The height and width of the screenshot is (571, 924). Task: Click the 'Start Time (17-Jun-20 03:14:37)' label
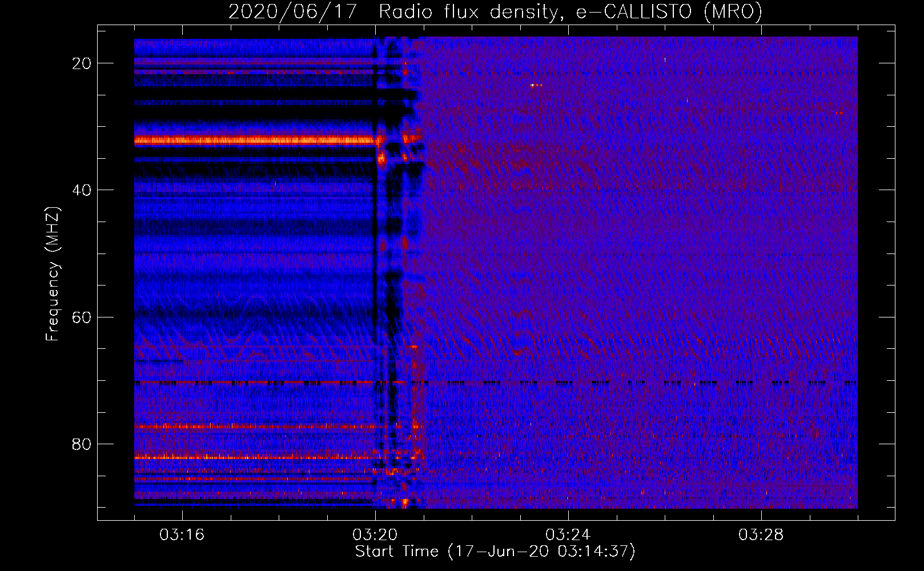point(495,552)
